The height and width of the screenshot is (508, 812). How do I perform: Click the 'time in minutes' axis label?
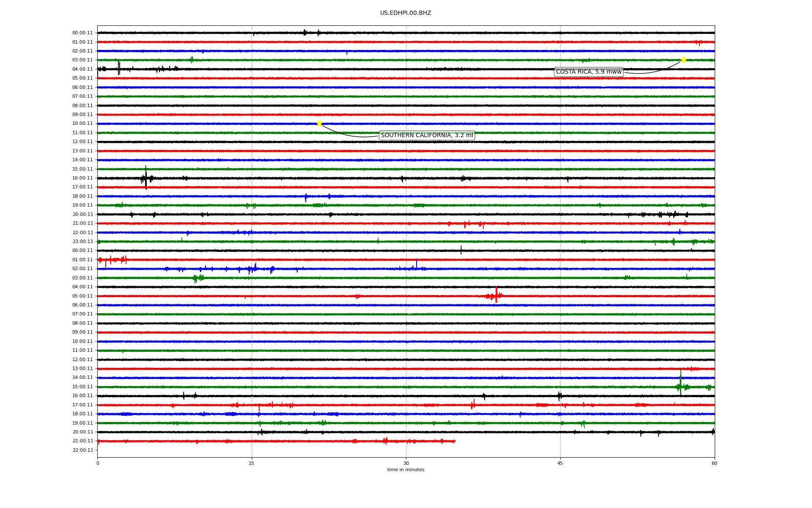406,469
